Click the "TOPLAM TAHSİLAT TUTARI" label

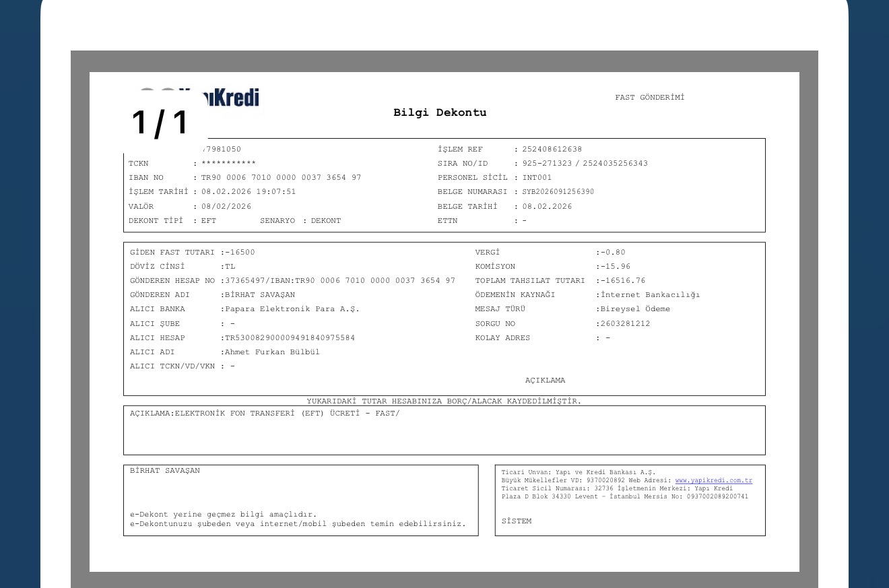pyautogui.click(x=530, y=281)
